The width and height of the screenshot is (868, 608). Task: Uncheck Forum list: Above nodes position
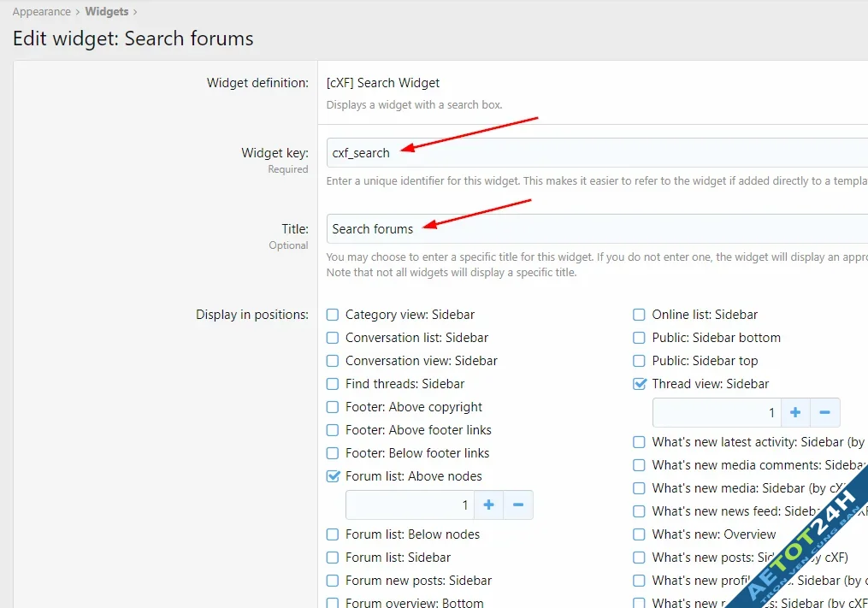[x=332, y=475]
